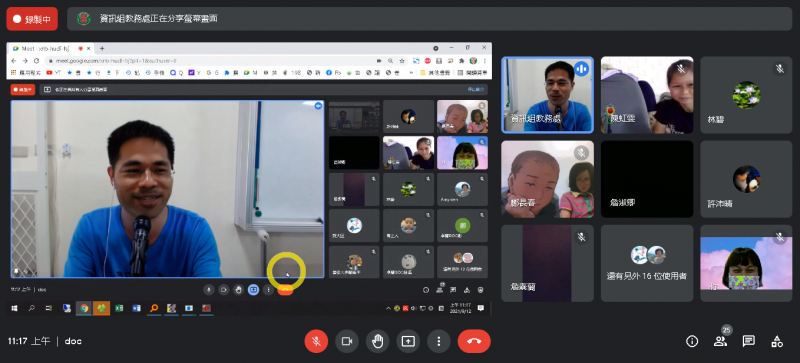Open the YT bookmark in the bookmarks bar
This screenshot has width=800, height=363.
(x=54, y=73)
